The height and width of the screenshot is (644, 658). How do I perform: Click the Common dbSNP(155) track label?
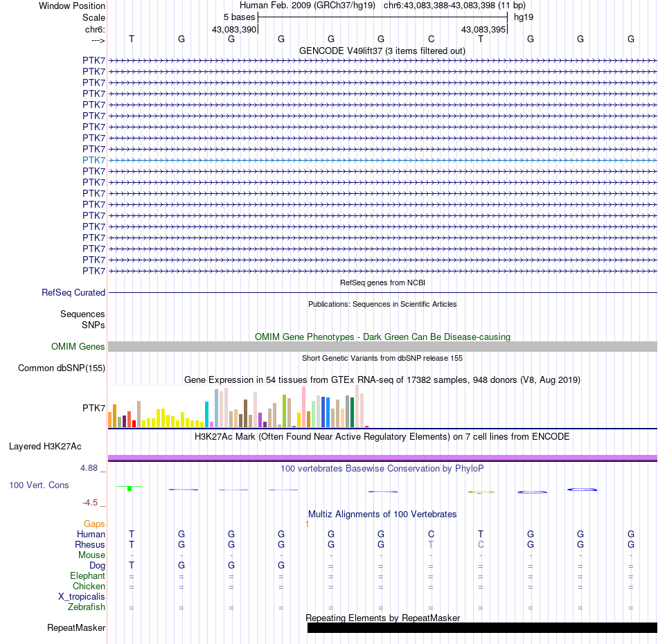61,368
